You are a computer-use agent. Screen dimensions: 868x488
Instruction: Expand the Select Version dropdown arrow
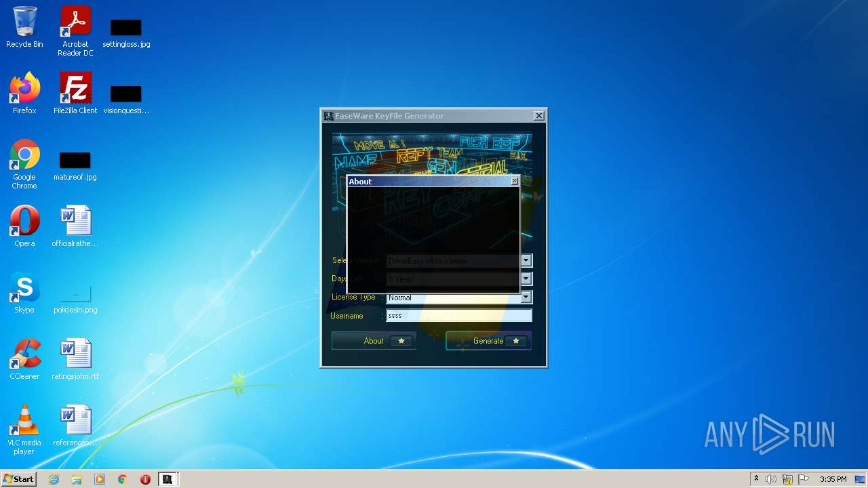tap(526, 260)
